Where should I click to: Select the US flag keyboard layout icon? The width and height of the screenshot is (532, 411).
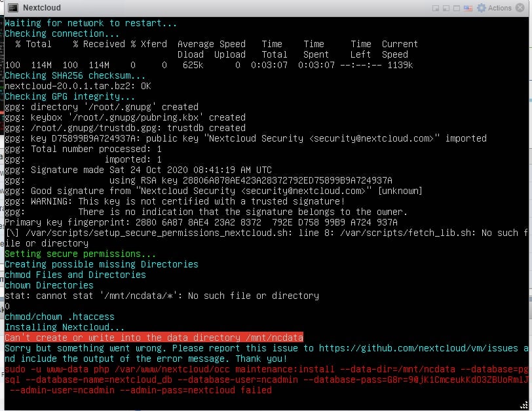468,8
